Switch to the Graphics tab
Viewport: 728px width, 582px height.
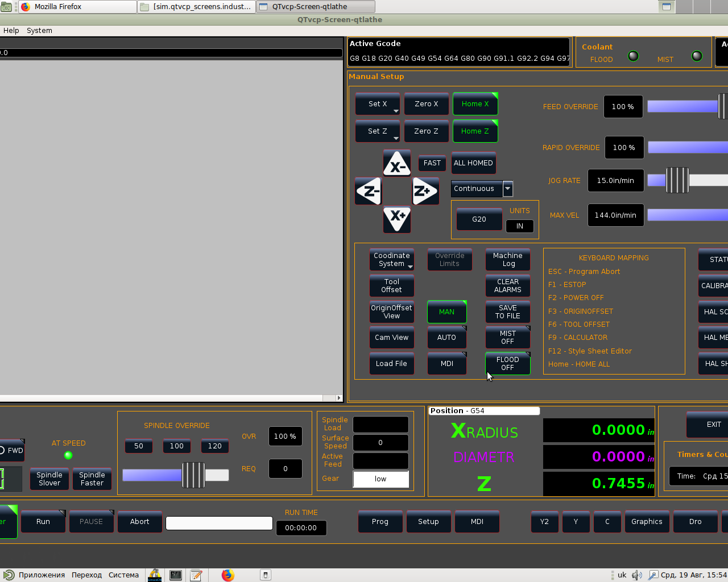[647, 522]
